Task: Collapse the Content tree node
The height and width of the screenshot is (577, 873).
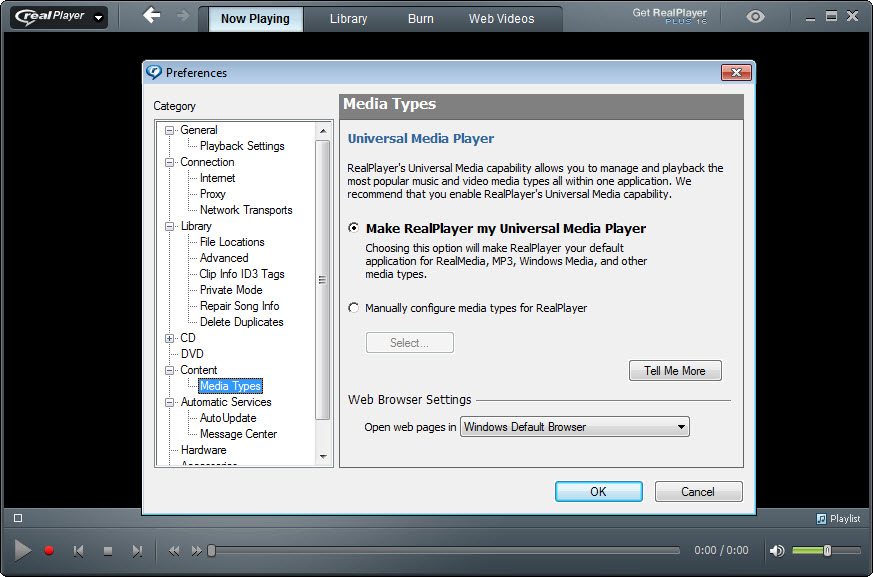Action: [169, 370]
